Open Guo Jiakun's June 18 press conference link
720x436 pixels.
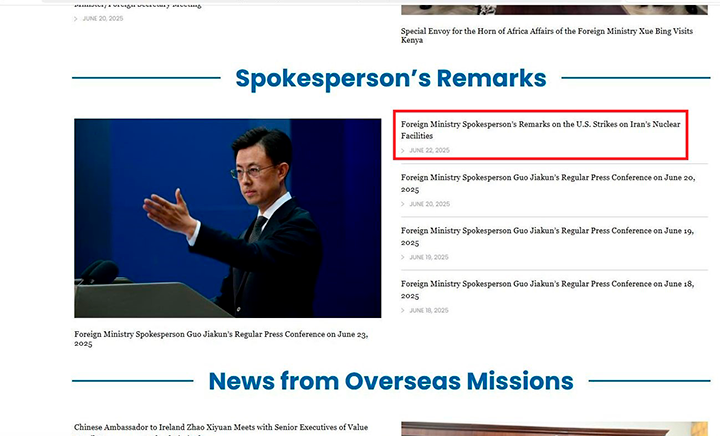click(547, 290)
